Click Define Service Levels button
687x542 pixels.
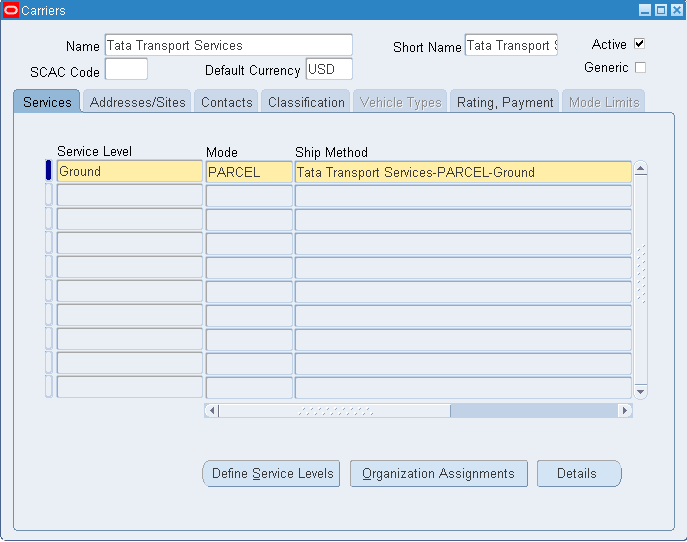pyautogui.click(x=272, y=473)
